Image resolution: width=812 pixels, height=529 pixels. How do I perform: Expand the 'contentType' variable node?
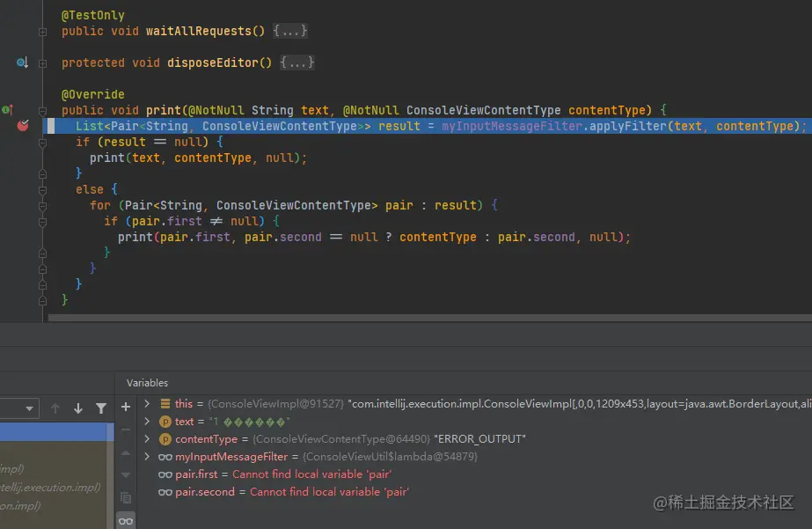(x=147, y=439)
